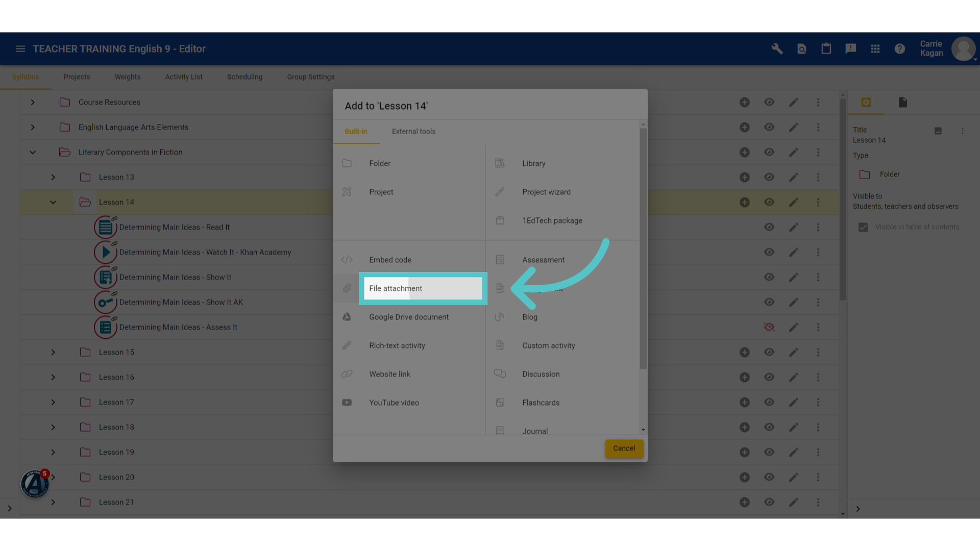Click edit pencil for Lesson 13 row
980x551 pixels.
pos(794,178)
